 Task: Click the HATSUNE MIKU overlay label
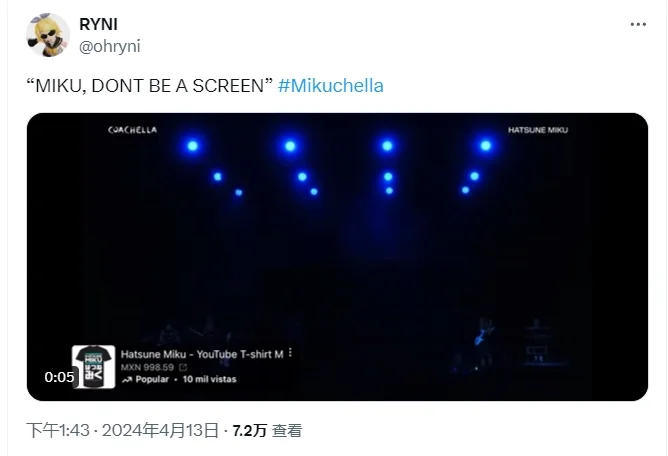(x=538, y=130)
